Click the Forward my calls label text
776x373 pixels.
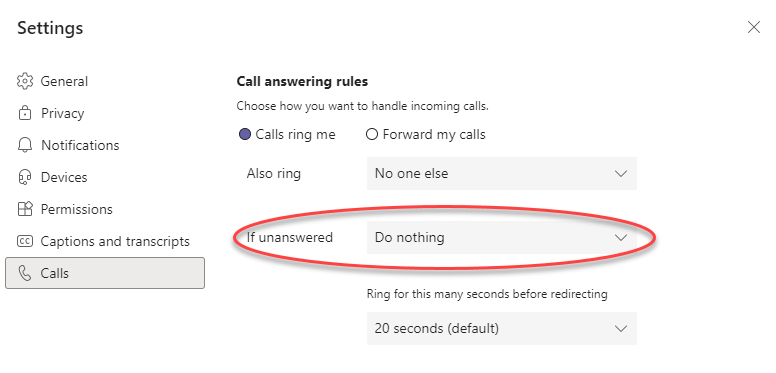(x=434, y=135)
